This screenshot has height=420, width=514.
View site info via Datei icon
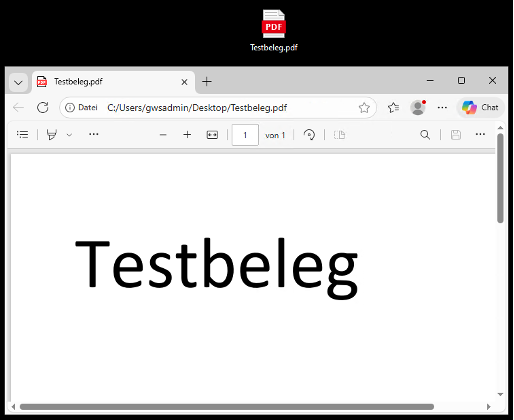coord(81,107)
